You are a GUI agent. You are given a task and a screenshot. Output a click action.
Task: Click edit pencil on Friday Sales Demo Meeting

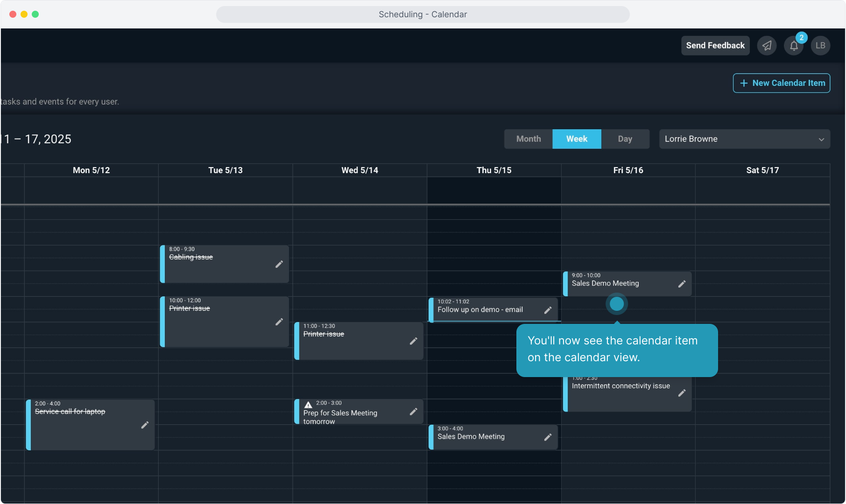[682, 284]
